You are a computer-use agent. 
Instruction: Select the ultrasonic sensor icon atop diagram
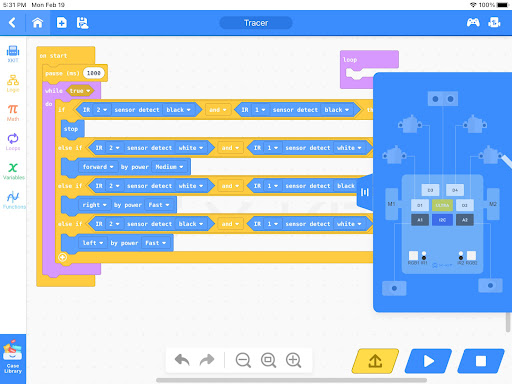[x=443, y=99]
